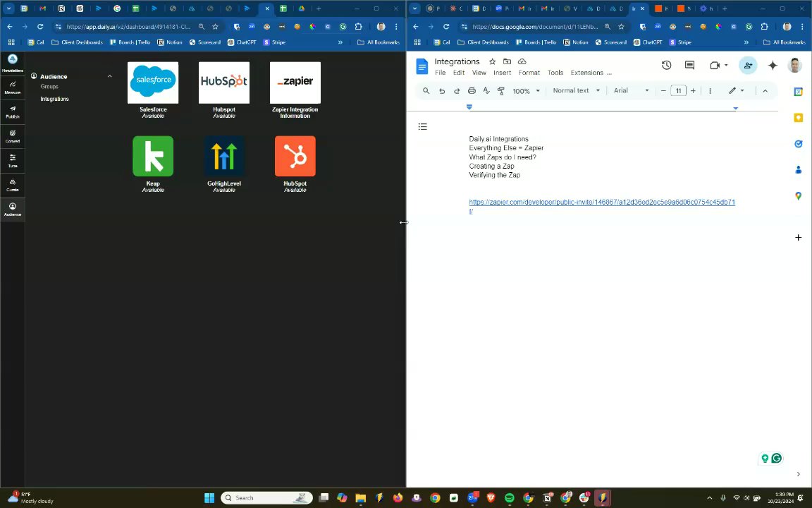
Task: Open the Format menu in Google Docs
Action: tap(529, 73)
